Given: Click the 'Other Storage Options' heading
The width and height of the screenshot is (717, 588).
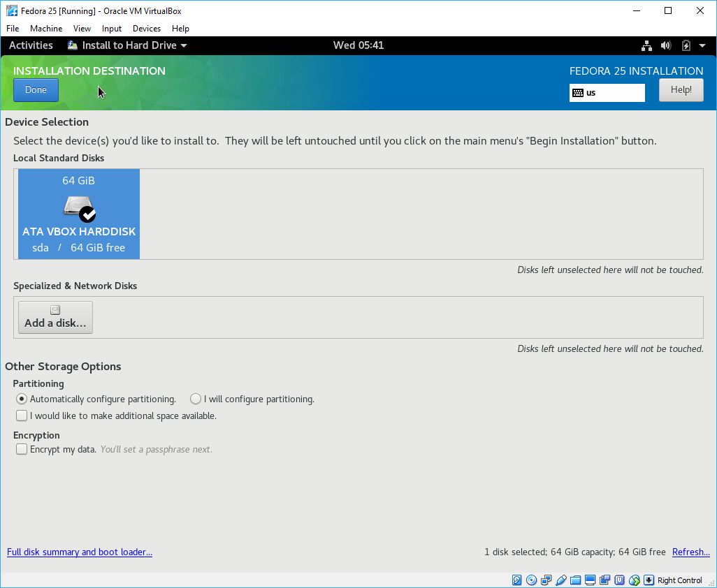Looking at the screenshot, I should click(x=63, y=367).
